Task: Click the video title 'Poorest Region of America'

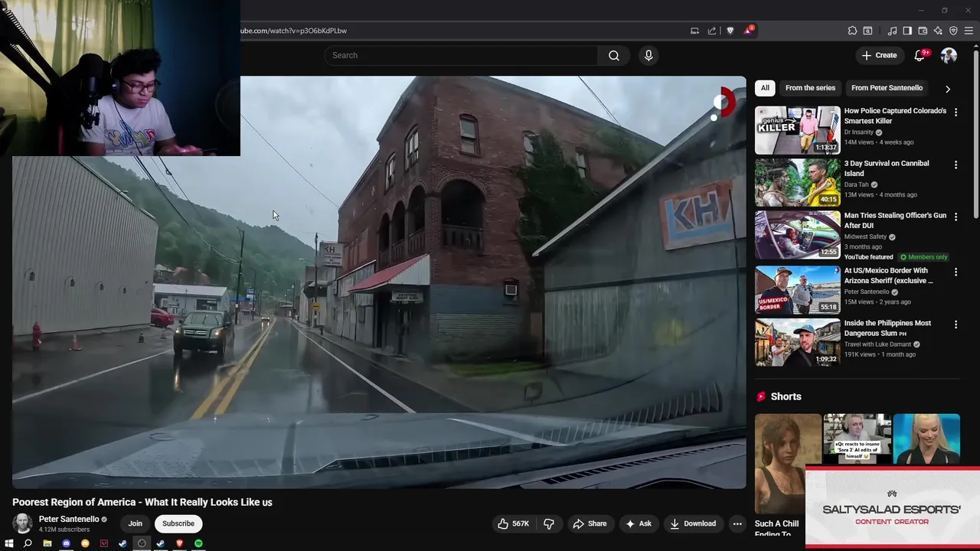Action: pos(142,502)
